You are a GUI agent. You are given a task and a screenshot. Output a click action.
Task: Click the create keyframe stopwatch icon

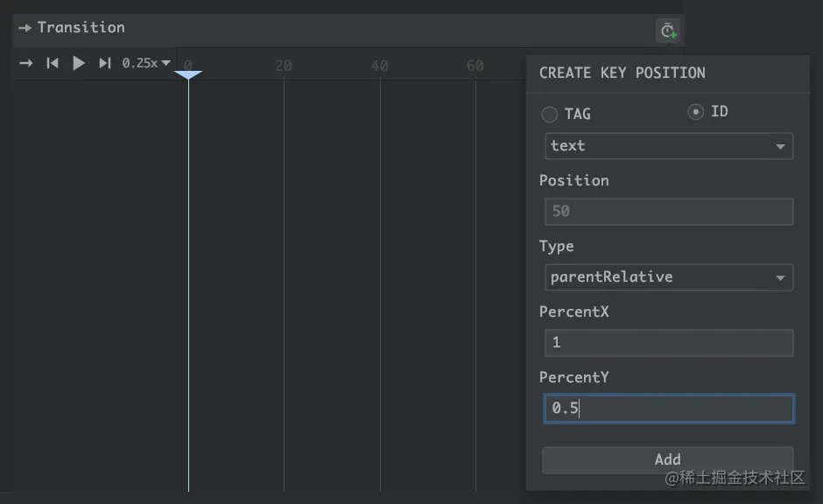(668, 31)
